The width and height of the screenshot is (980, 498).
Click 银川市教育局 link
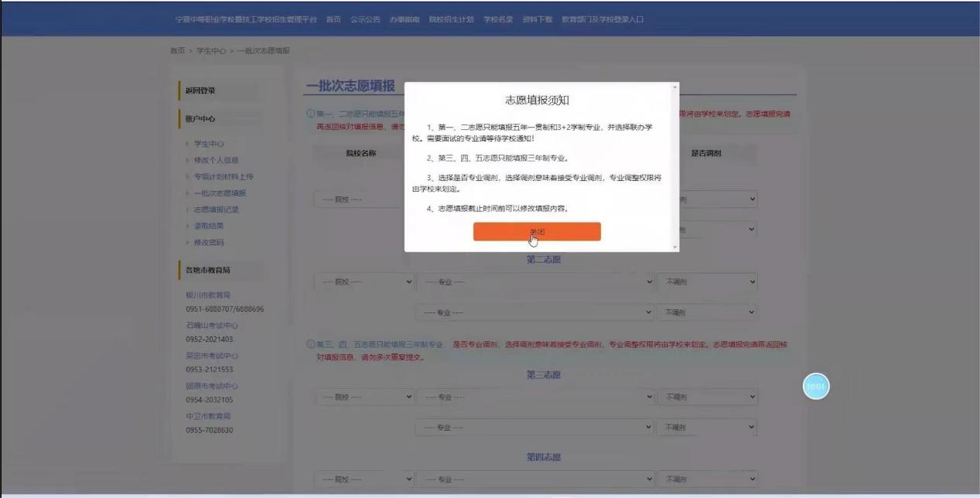click(208, 295)
